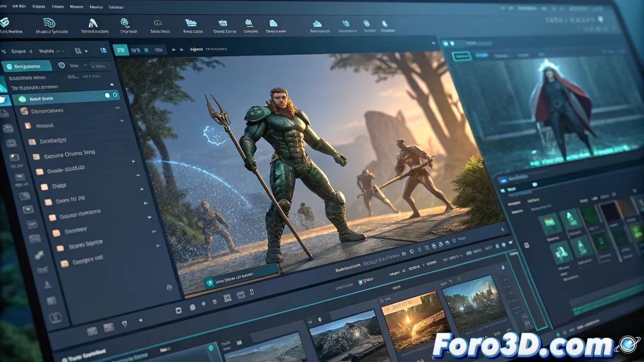The image size is (644, 362).
Task: Click the striped signal-wave icon in top toolbar
Action: coord(49,23)
